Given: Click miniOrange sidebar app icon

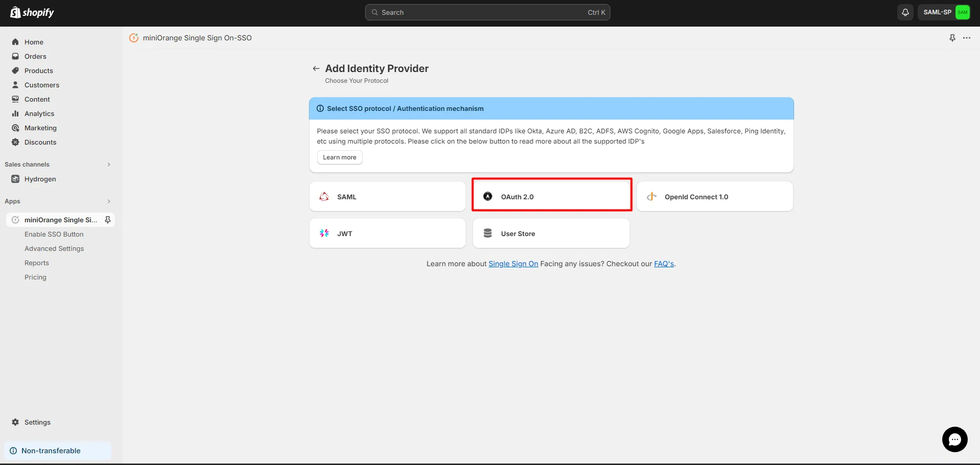Looking at the screenshot, I should (15, 220).
